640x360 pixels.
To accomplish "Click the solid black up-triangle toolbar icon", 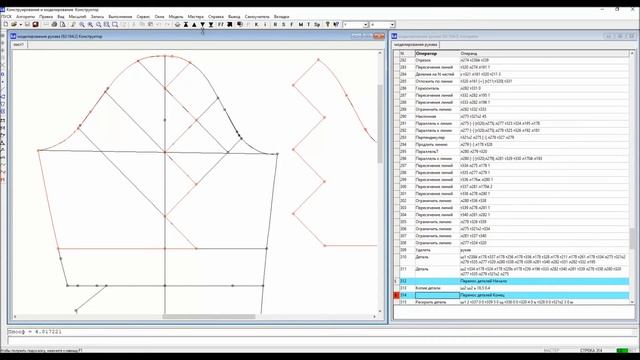I will tap(194, 24).
